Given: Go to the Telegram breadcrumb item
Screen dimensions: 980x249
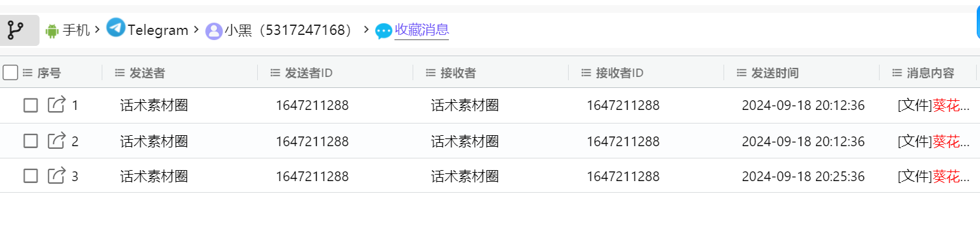Looking at the screenshot, I should [x=158, y=30].
